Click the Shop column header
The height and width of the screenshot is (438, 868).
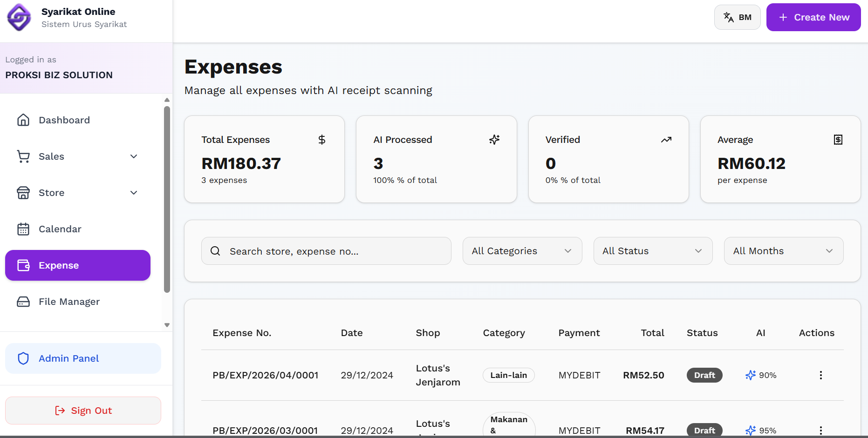[428, 333]
